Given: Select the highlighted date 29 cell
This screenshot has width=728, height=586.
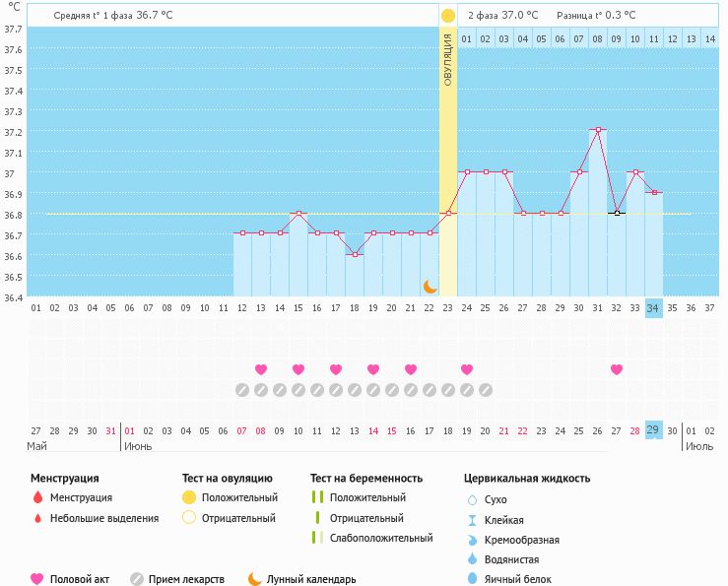Looking at the screenshot, I should point(653,430).
